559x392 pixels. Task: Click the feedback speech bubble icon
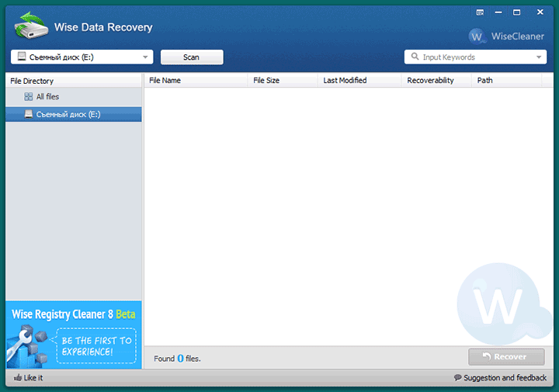point(458,377)
